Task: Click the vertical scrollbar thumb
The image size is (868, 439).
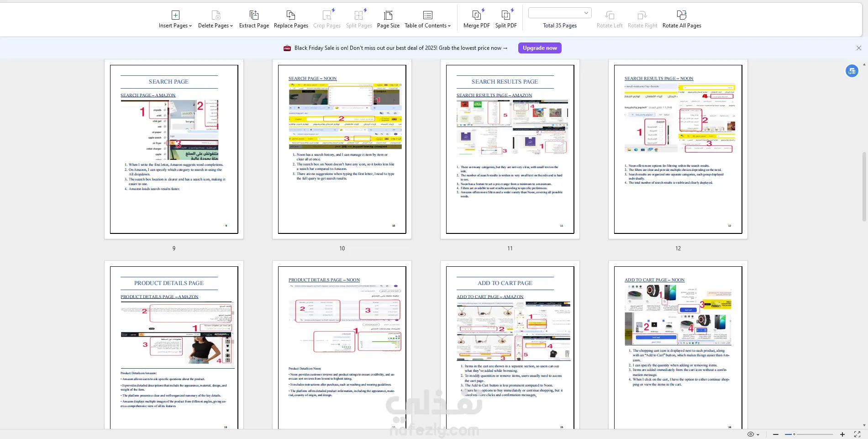Action: [864, 186]
